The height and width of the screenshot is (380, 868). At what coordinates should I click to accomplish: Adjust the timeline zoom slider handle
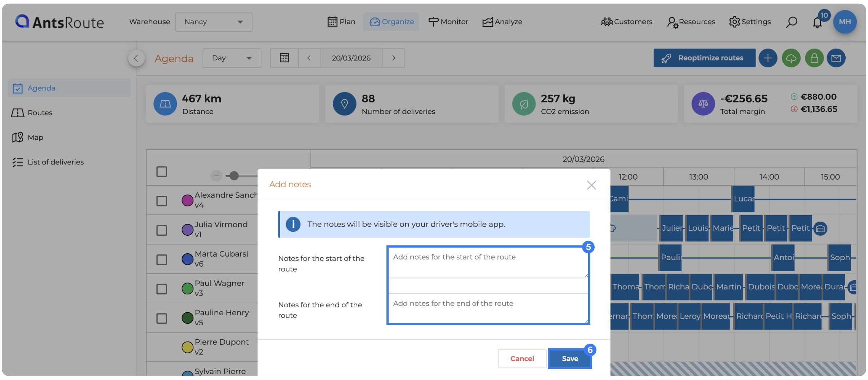click(x=234, y=176)
